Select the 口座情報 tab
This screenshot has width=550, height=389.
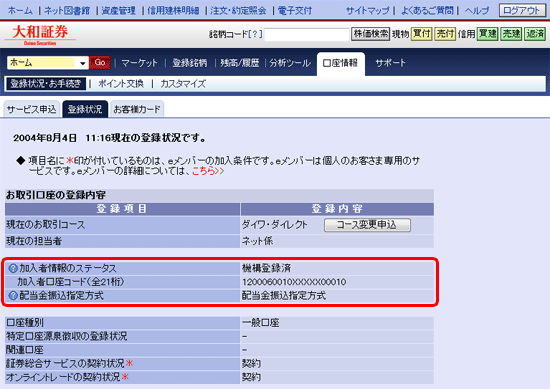click(x=341, y=63)
